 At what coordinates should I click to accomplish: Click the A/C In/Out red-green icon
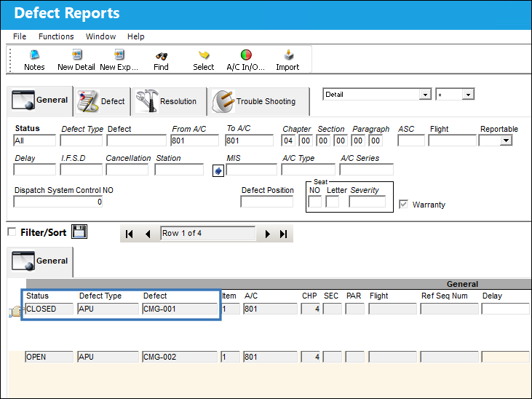pyautogui.click(x=246, y=55)
